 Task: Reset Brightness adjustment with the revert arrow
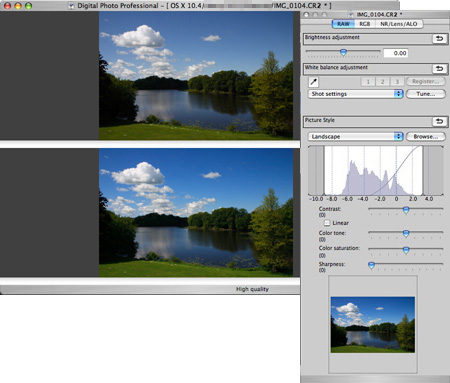(x=440, y=39)
